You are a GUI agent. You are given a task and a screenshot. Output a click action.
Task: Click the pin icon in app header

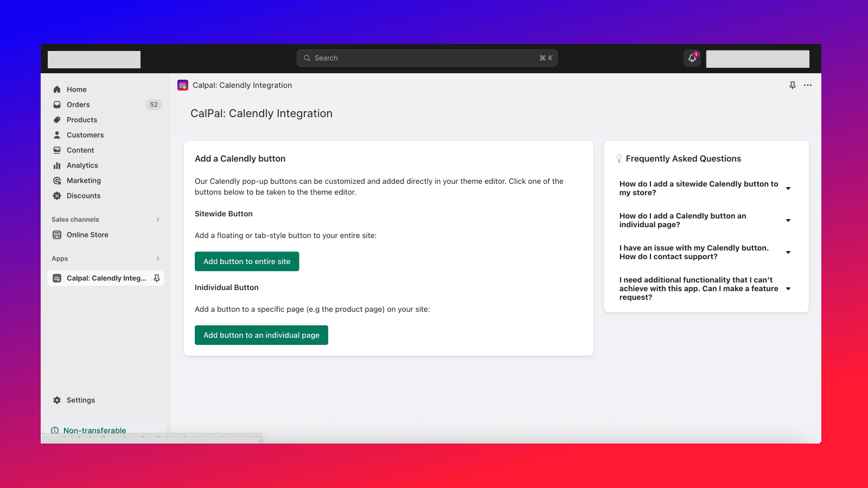(x=793, y=85)
